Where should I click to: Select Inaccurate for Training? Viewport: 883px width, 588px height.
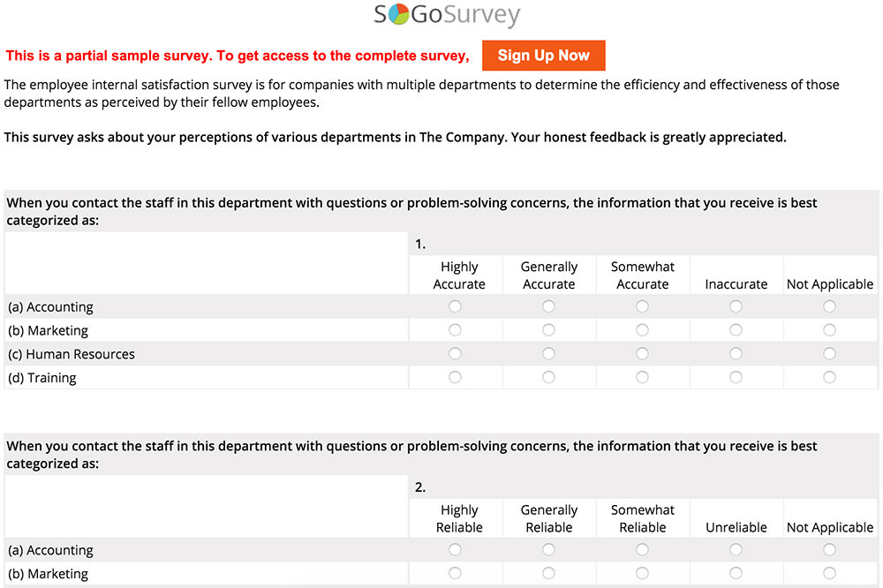pos(736,377)
